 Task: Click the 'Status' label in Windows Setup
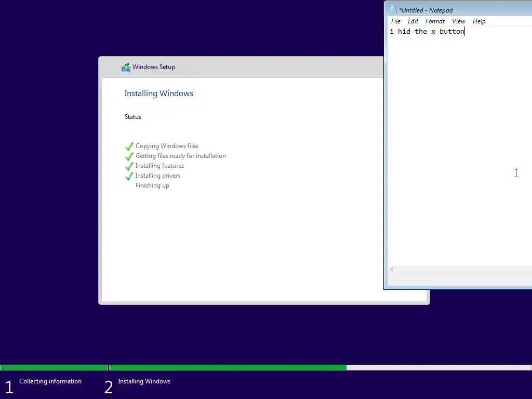(x=132, y=117)
